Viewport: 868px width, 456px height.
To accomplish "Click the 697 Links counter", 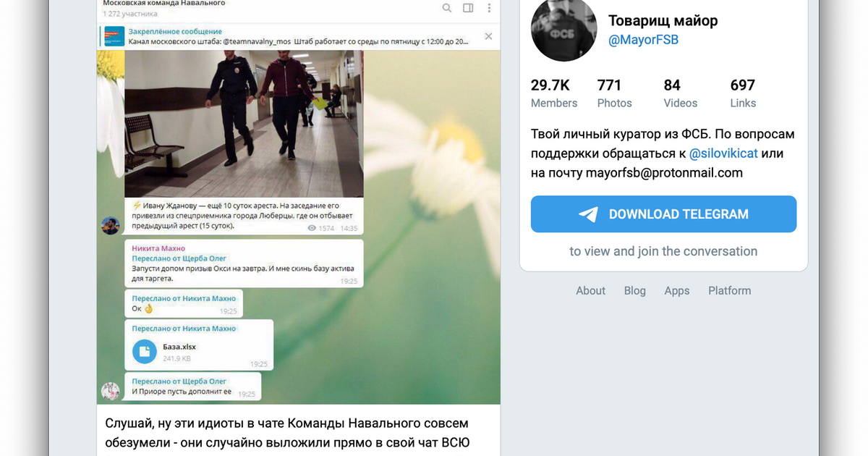I will point(743,93).
